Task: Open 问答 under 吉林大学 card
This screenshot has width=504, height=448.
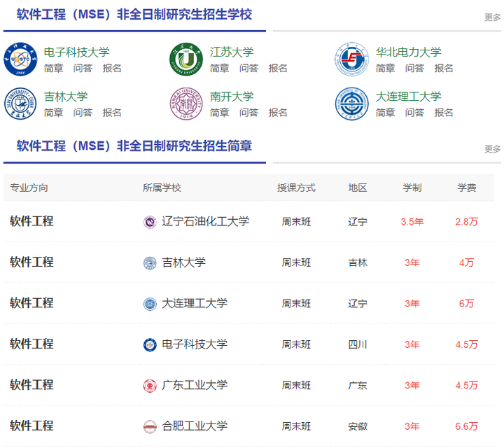Action: (83, 113)
